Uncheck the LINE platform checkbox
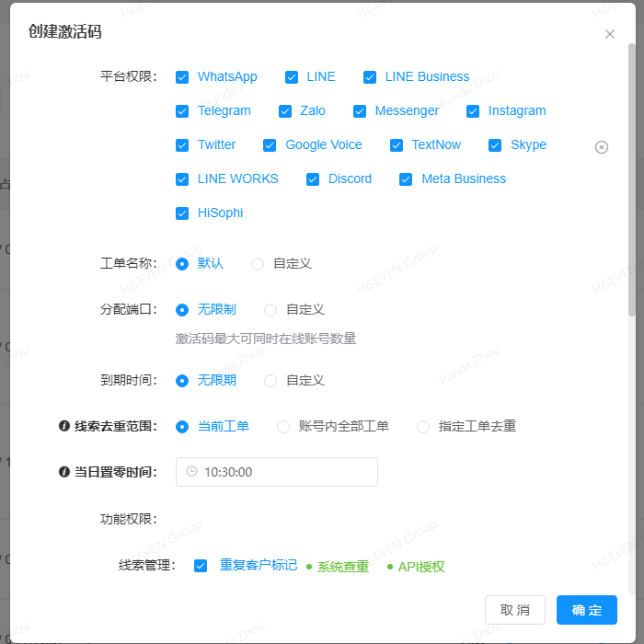This screenshot has width=644, height=644. click(292, 77)
